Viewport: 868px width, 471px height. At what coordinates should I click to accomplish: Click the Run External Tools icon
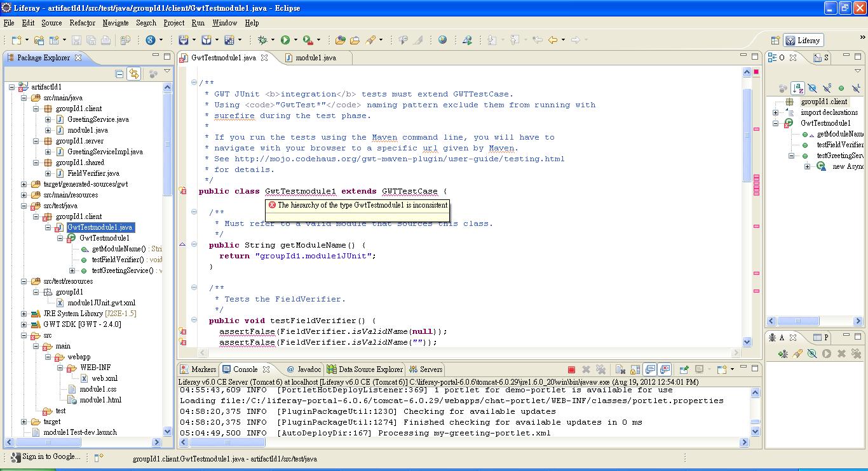tap(308, 40)
